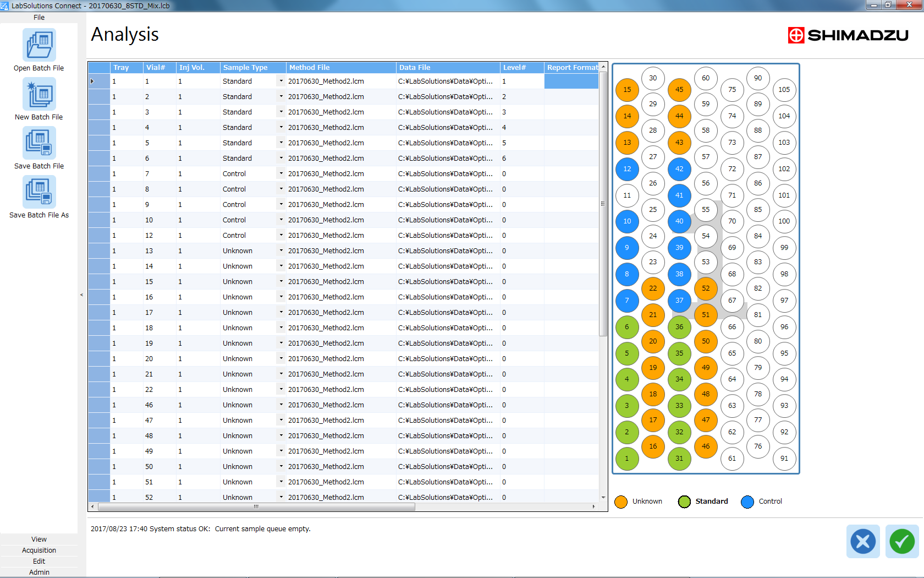Click the Method File column header
Image resolution: width=924 pixels, height=578 pixels.
point(341,68)
